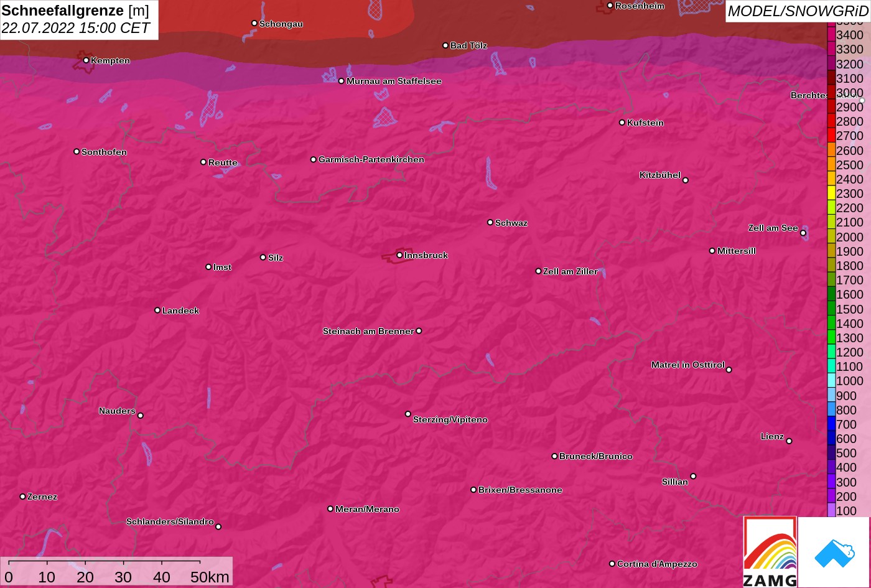Click the 500 legend value
871x588 pixels.
point(847,453)
